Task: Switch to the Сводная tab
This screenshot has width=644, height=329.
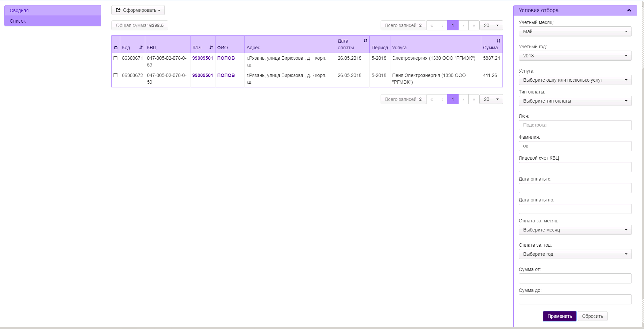Action: pos(53,10)
